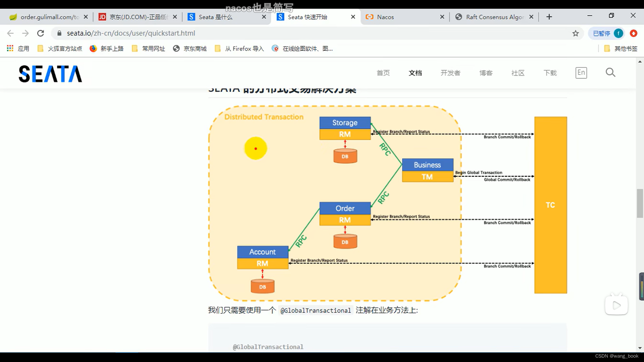Close the Seata 快速开始 tab
The image size is (644, 362).
coord(353,17)
